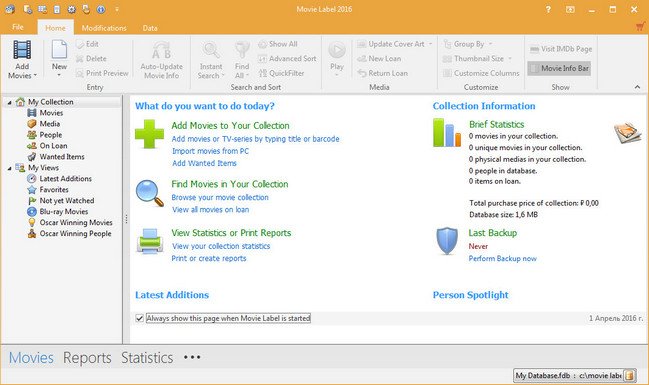Toggle the Movie Info Bar button
This screenshot has height=385, width=649.
pos(559,68)
